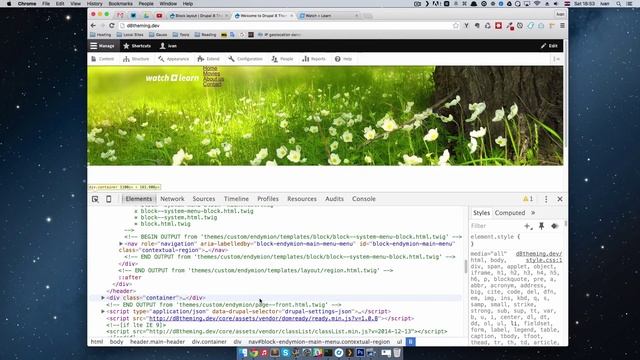
Task: Open the user account toolbar item
Action: (168, 46)
